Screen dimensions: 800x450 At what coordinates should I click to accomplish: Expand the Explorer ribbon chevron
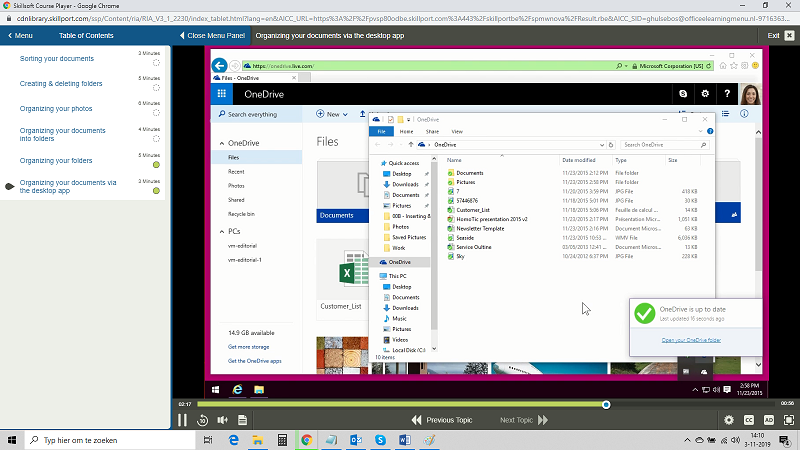click(700, 132)
